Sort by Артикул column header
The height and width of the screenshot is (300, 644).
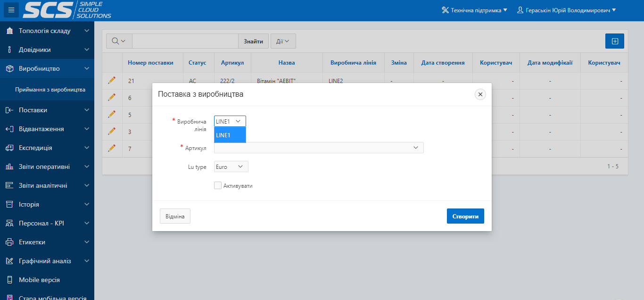coord(232,63)
